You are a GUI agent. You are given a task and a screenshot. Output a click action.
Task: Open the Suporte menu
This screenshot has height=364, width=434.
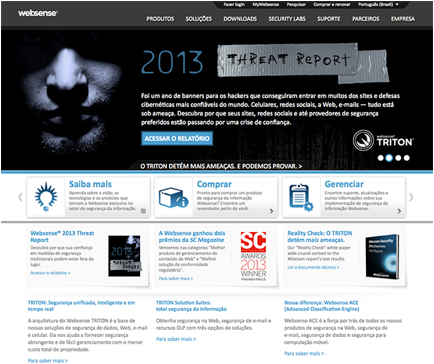click(x=329, y=19)
